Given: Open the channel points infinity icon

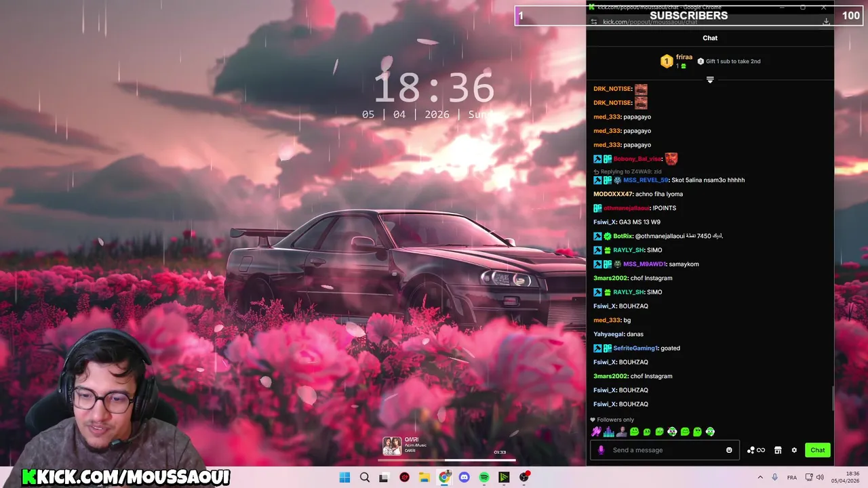Looking at the screenshot, I should pyautogui.click(x=756, y=450).
